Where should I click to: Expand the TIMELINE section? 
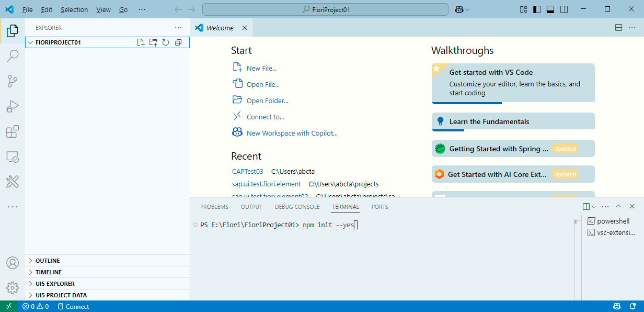107,272
